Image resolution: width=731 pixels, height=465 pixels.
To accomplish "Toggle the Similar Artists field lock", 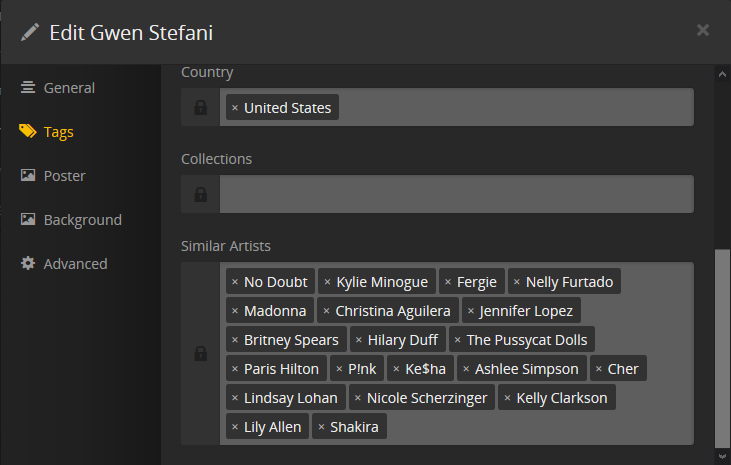I will pyautogui.click(x=201, y=354).
